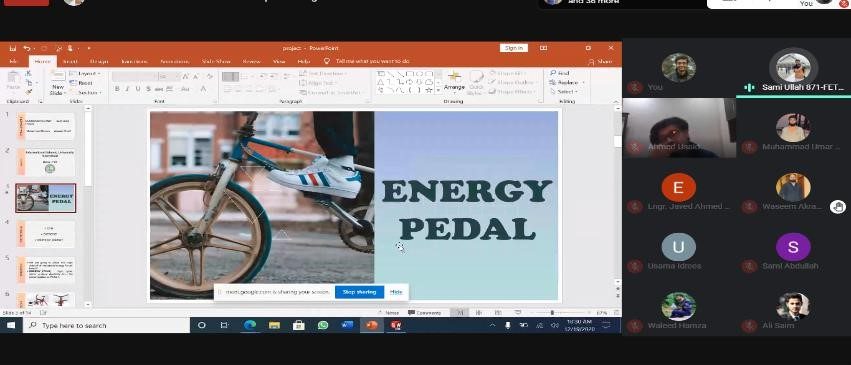851x365 pixels.
Task: Open the Slide Show ribbon tab
Action: pyautogui.click(x=216, y=62)
